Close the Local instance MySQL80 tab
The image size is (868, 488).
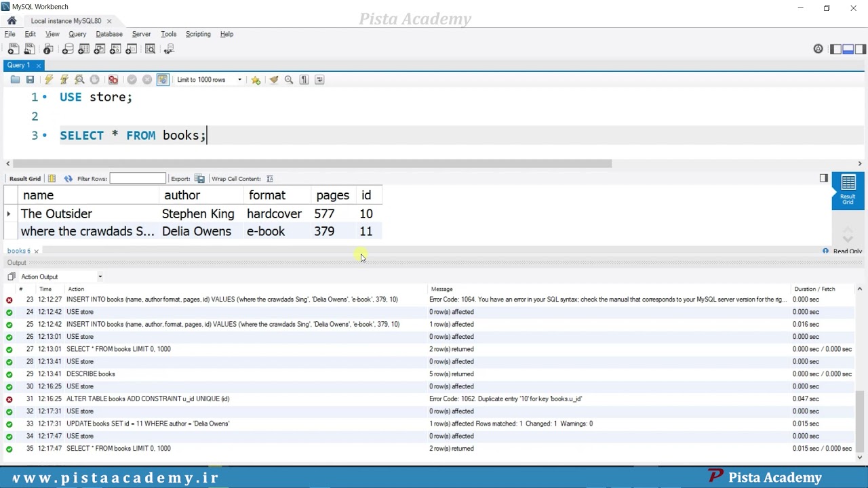click(108, 21)
